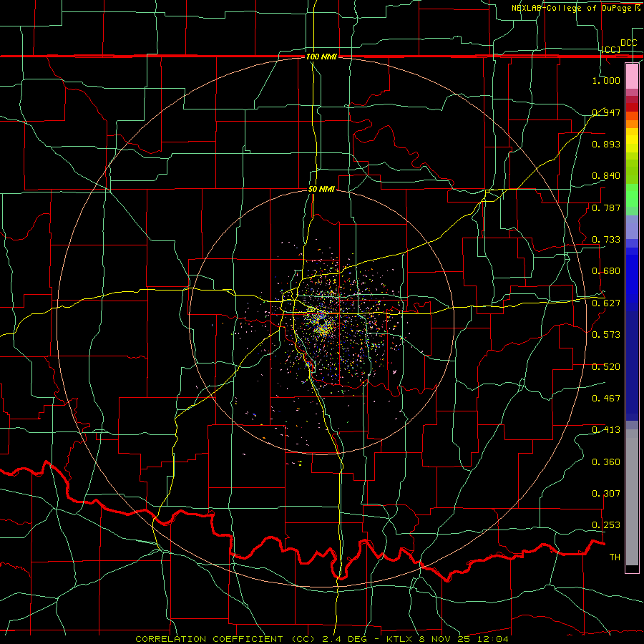Click the TH threshold label
The height and width of the screenshot is (644, 644).
coord(615,557)
